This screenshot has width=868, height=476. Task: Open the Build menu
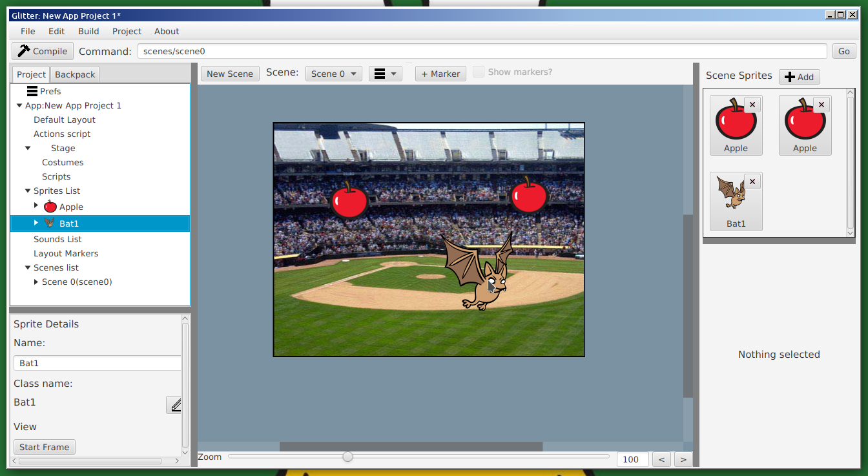(x=88, y=31)
